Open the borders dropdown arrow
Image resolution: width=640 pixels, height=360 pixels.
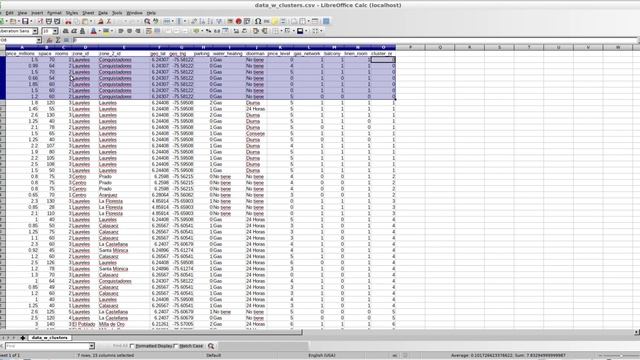tap(281, 31)
